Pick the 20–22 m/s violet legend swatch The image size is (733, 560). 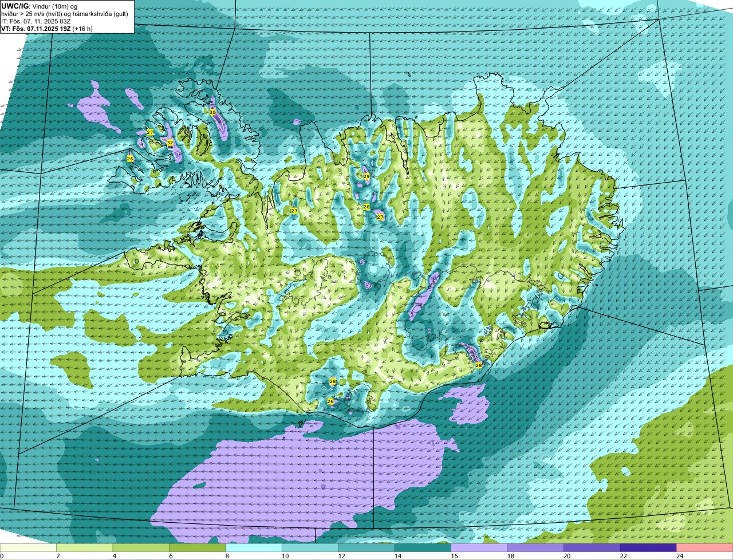tap(593, 547)
